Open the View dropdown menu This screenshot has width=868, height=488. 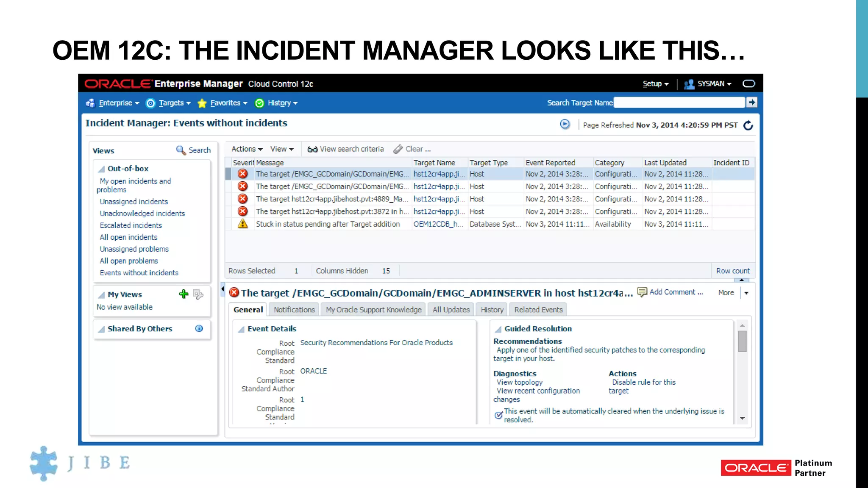(x=282, y=149)
